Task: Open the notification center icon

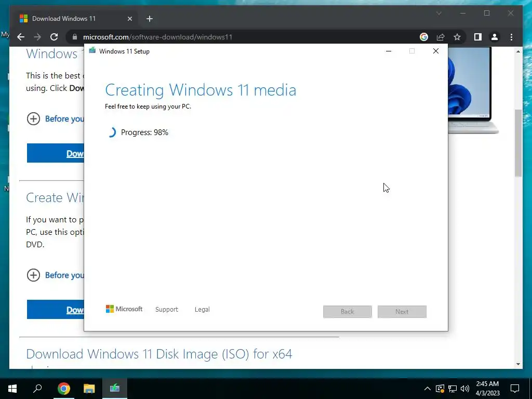Action: (x=515, y=389)
